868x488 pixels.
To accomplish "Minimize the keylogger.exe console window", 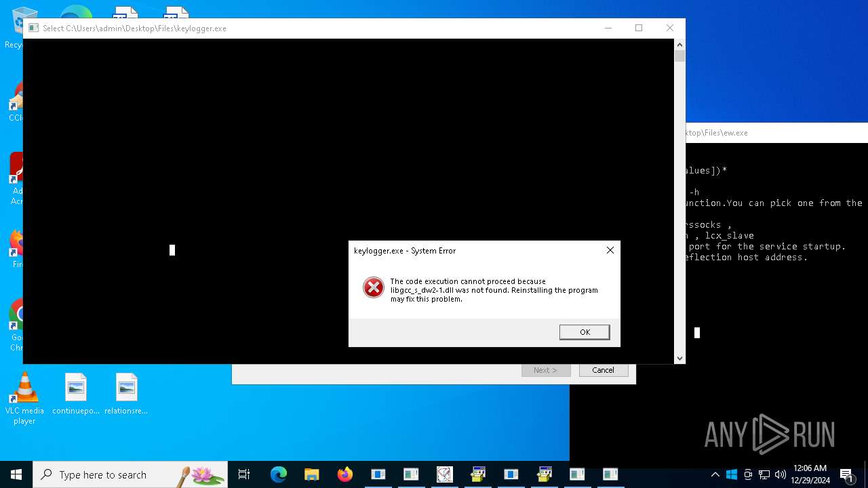I will click(x=608, y=28).
